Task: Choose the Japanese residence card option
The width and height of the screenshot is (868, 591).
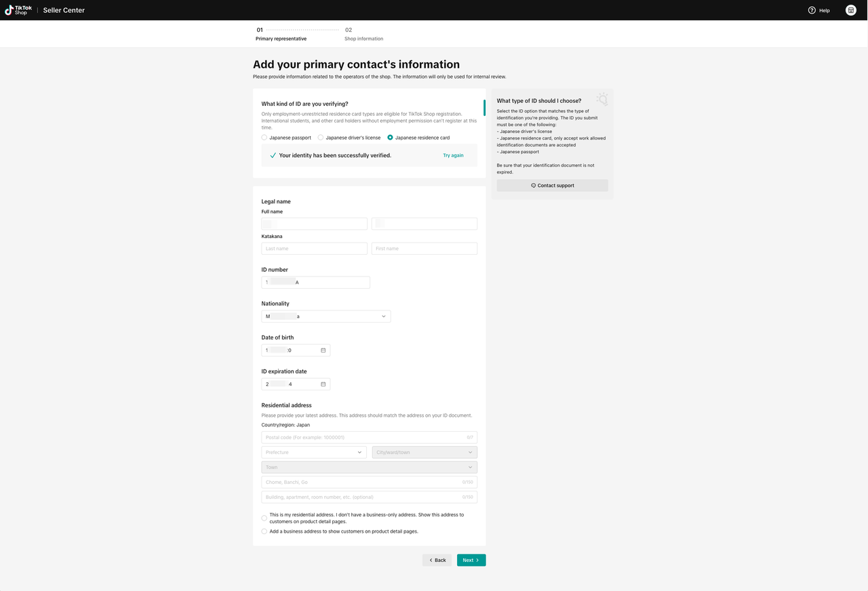Action: 390,138
